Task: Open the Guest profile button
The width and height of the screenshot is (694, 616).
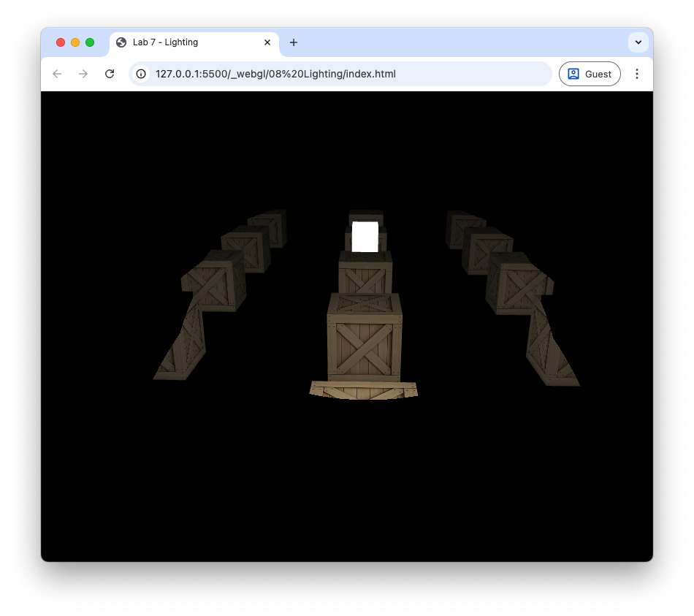Action: (x=590, y=74)
